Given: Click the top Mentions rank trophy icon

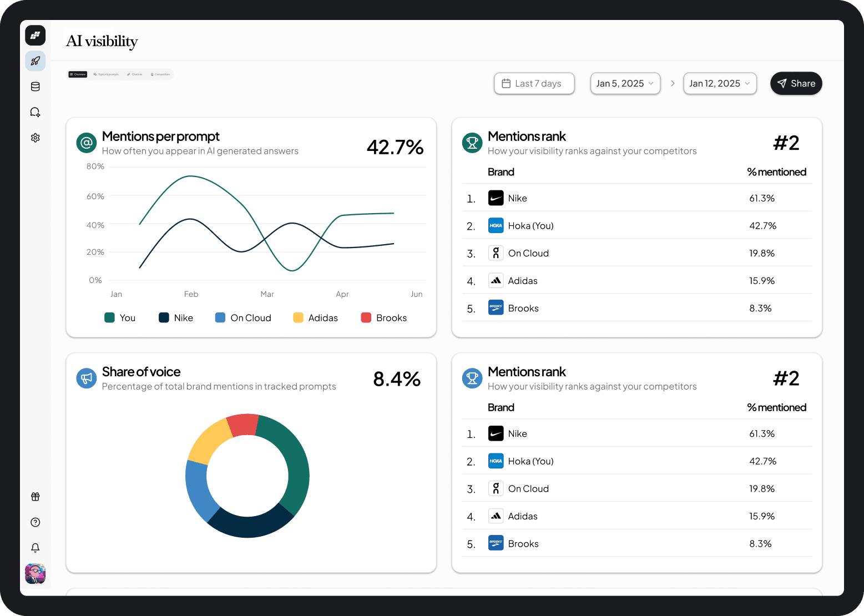Looking at the screenshot, I should 472,143.
